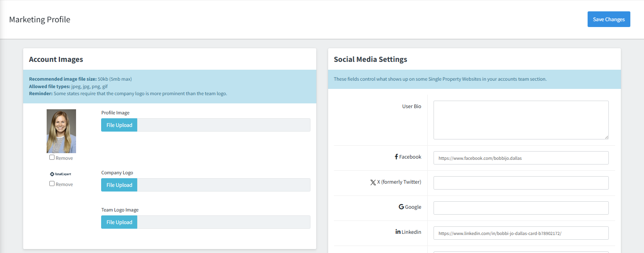Click the Profile Image file path field

[224, 125]
